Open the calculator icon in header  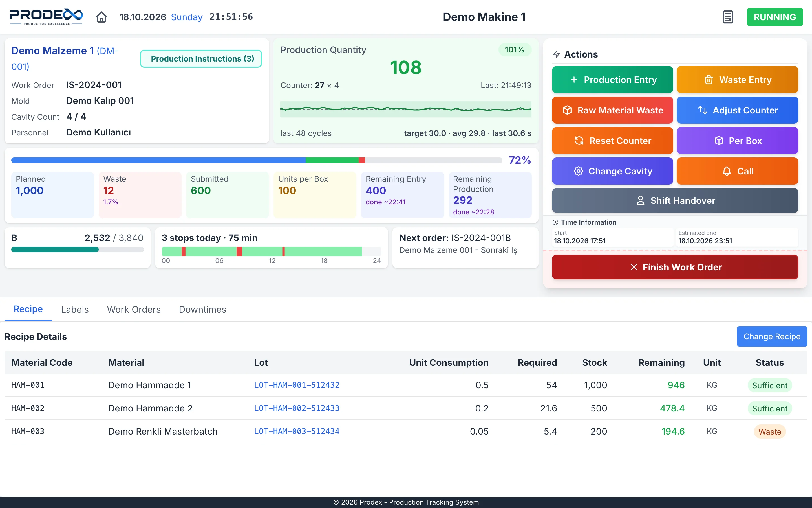click(x=728, y=17)
